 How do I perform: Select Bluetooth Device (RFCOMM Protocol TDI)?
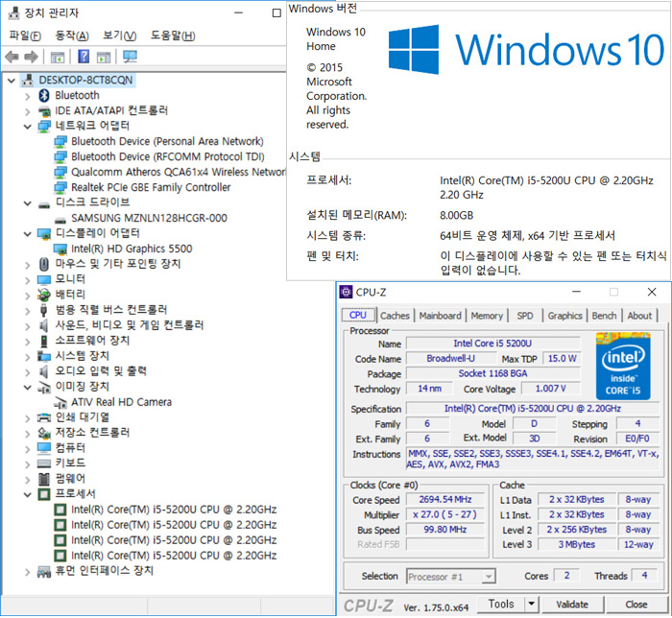click(168, 156)
